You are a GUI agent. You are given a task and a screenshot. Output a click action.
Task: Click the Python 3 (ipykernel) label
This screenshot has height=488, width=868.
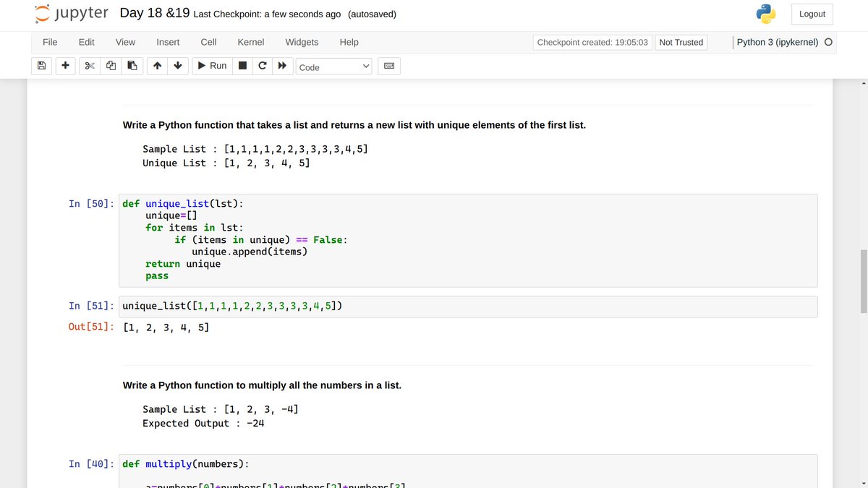point(778,42)
